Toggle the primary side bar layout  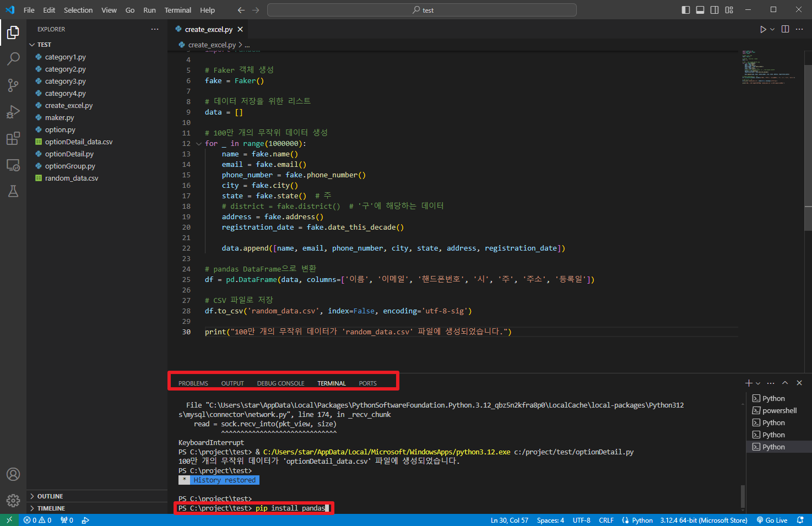tap(686, 10)
